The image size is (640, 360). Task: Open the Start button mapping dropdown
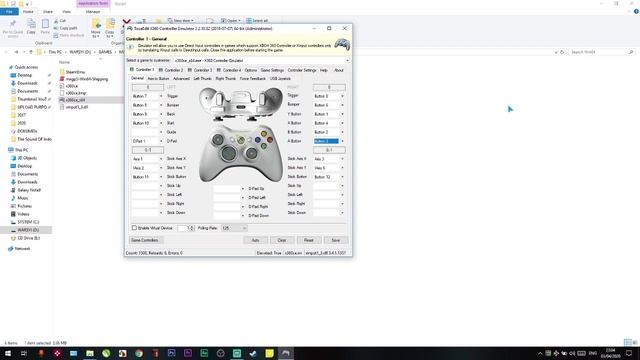pyautogui.click(x=161, y=123)
